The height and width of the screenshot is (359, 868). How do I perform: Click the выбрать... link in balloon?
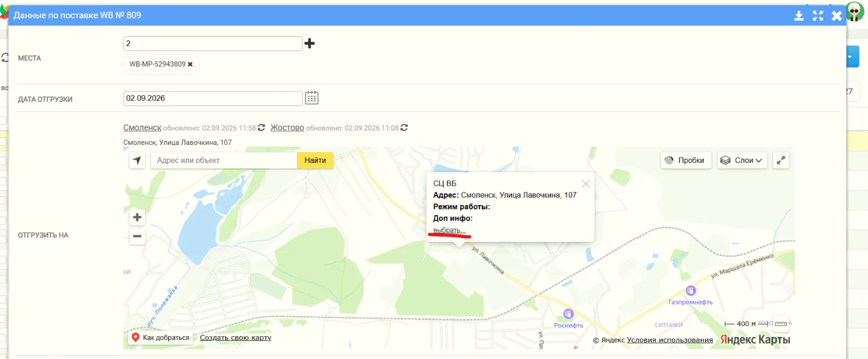tap(449, 230)
